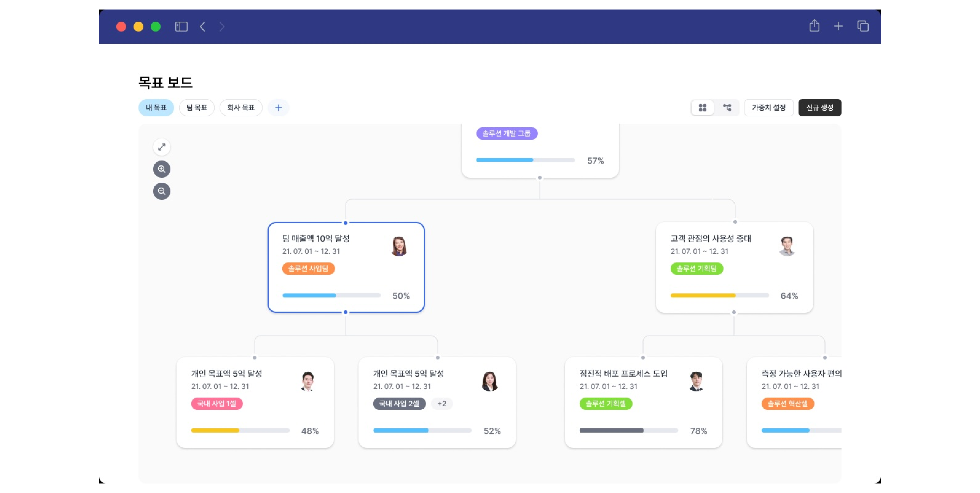Open a new tab with the plus icon

point(838,26)
